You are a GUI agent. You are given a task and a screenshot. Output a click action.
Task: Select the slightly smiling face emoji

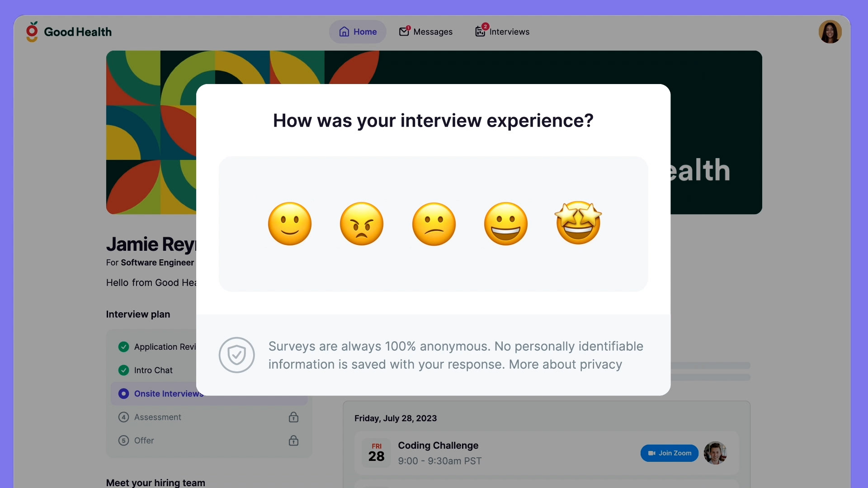(290, 224)
